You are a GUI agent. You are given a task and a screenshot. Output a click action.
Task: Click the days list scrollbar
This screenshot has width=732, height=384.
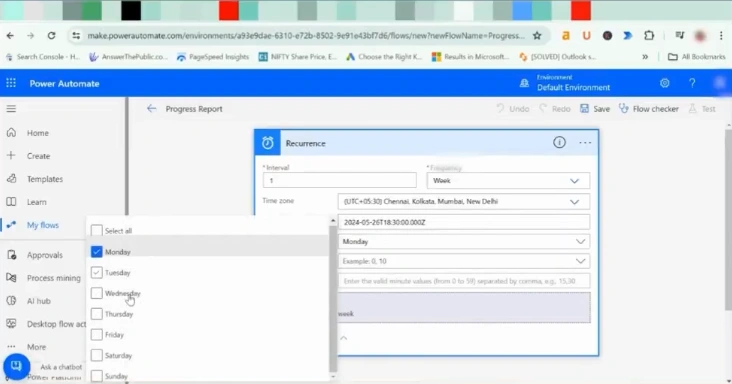[x=333, y=299]
